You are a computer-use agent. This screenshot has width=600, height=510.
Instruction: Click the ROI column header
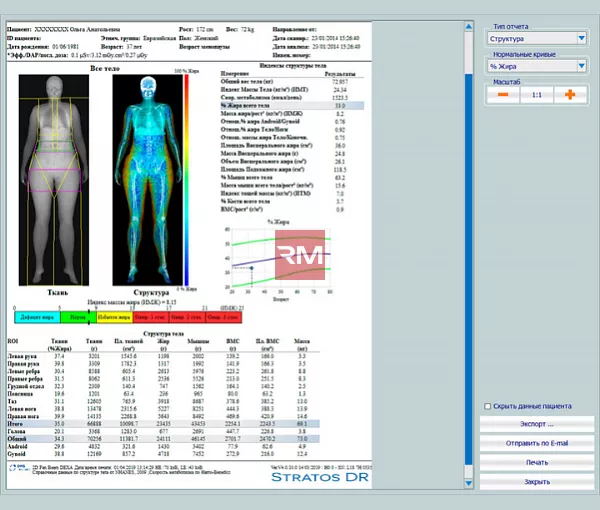click(13, 341)
